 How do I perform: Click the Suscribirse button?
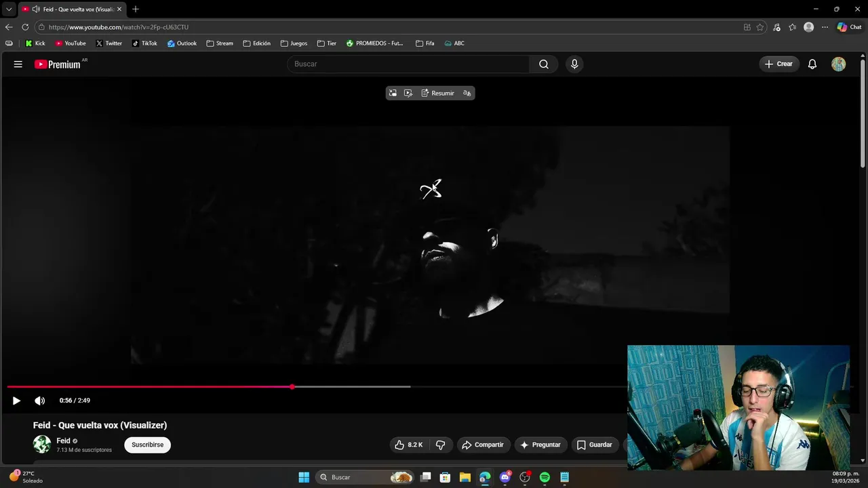tap(147, 445)
